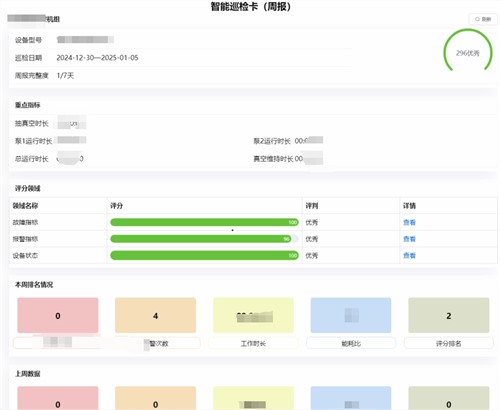
Task: Select last week's pink card showing 0
Action: (58, 398)
